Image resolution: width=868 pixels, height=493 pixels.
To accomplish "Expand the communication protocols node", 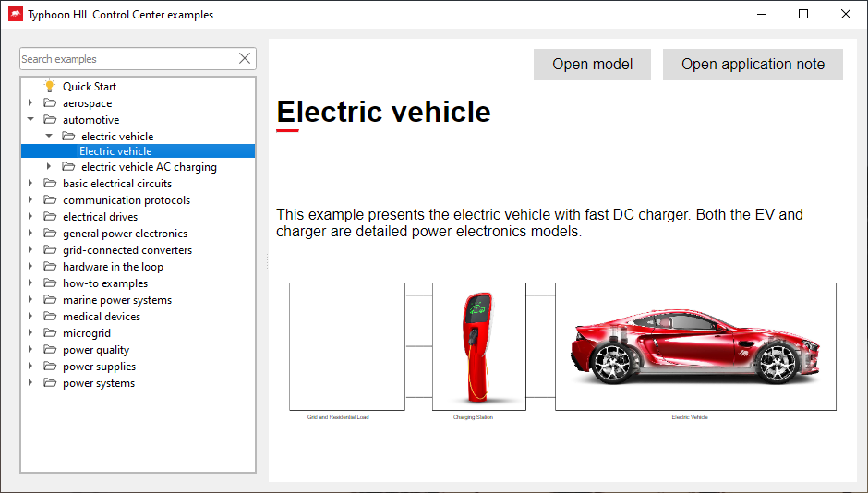I will [x=30, y=199].
